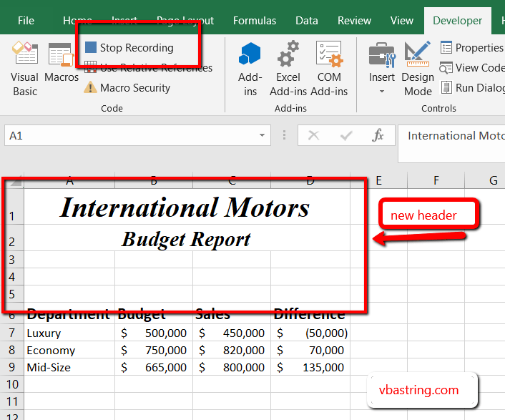Select the 70,000 difference cell
The width and height of the screenshot is (505, 420).
(x=310, y=350)
